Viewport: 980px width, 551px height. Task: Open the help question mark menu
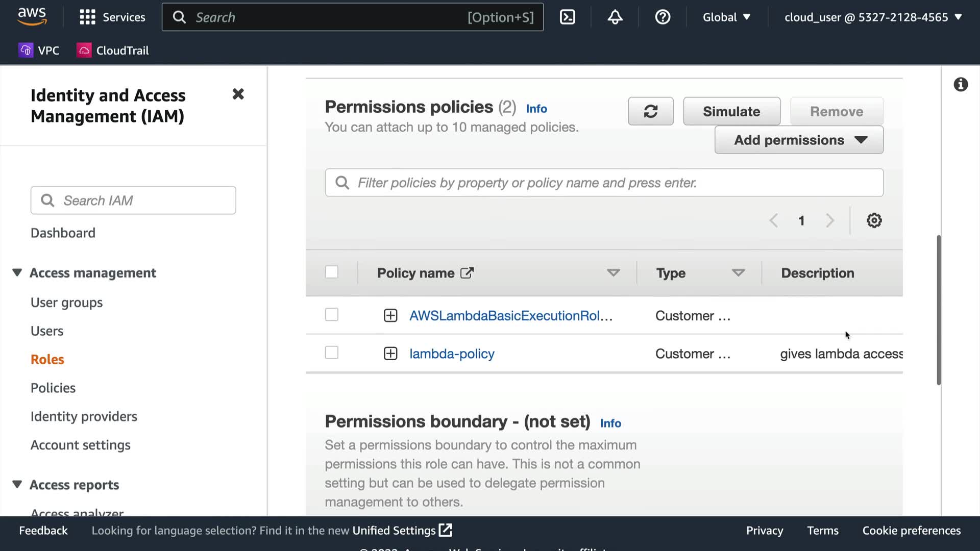(x=663, y=17)
